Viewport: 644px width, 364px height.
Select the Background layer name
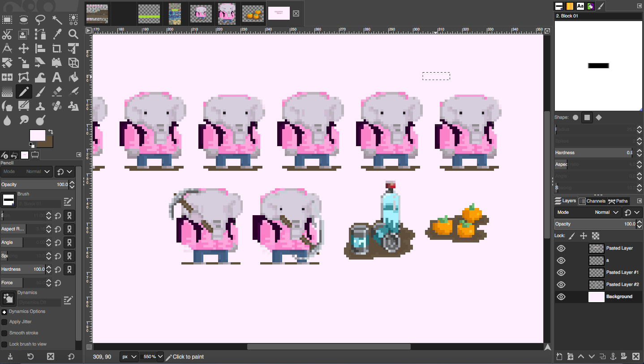point(619,297)
